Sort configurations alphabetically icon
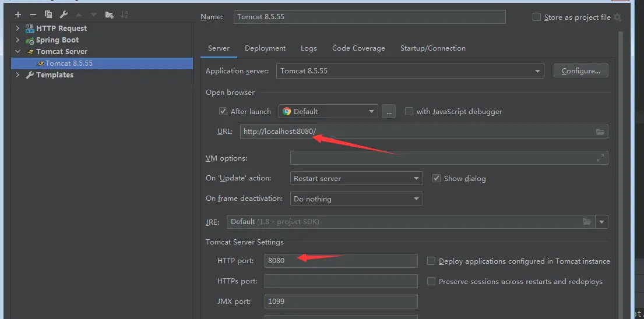Image resolution: width=644 pixels, height=319 pixels. (124, 15)
